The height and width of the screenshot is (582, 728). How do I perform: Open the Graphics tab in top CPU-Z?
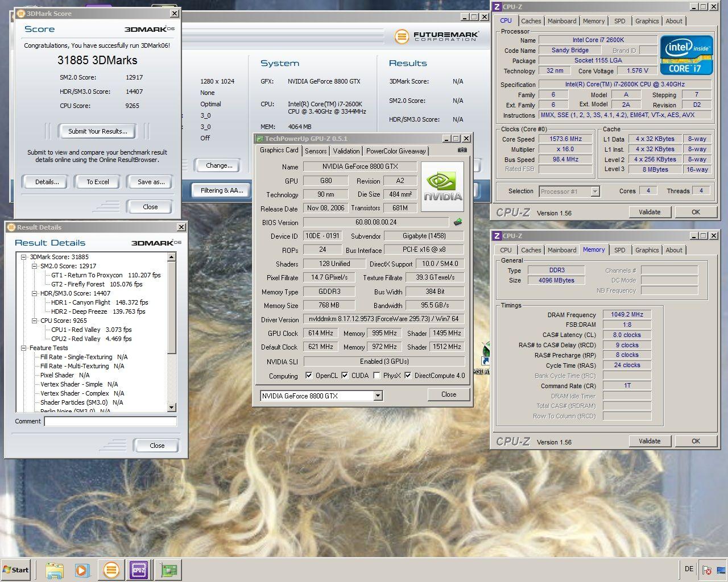point(647,21)
